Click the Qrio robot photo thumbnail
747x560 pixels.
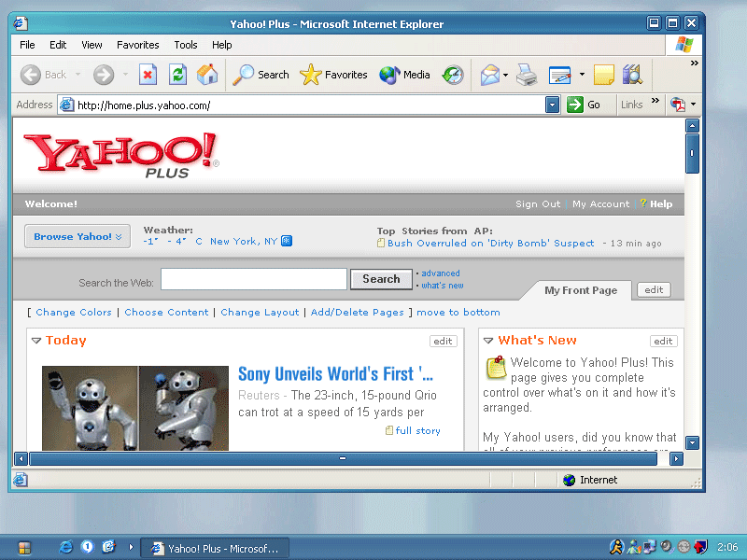(135, 408)
